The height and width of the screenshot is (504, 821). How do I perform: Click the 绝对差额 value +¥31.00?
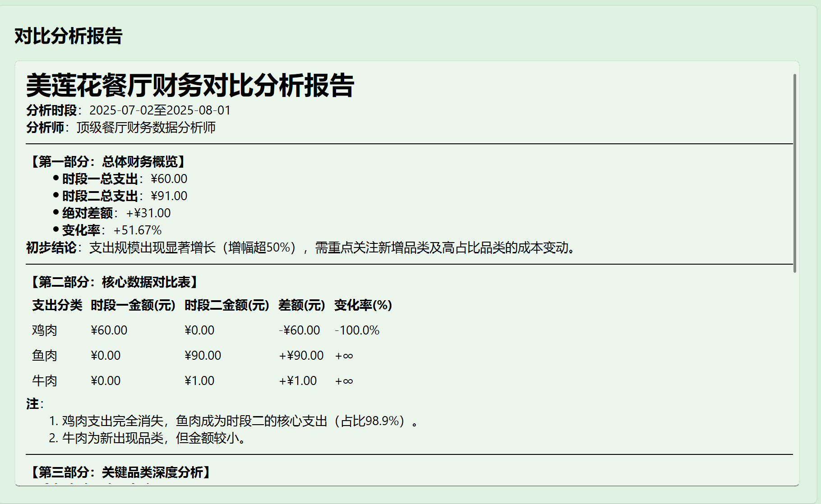[x=148, y=213]
